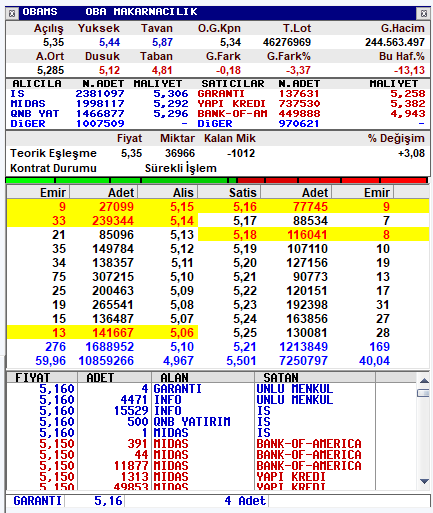Image resolution: width=433 pixels, height=513 pixels.
Task: Select the Taban value 4,81
Action: [162, 70]
